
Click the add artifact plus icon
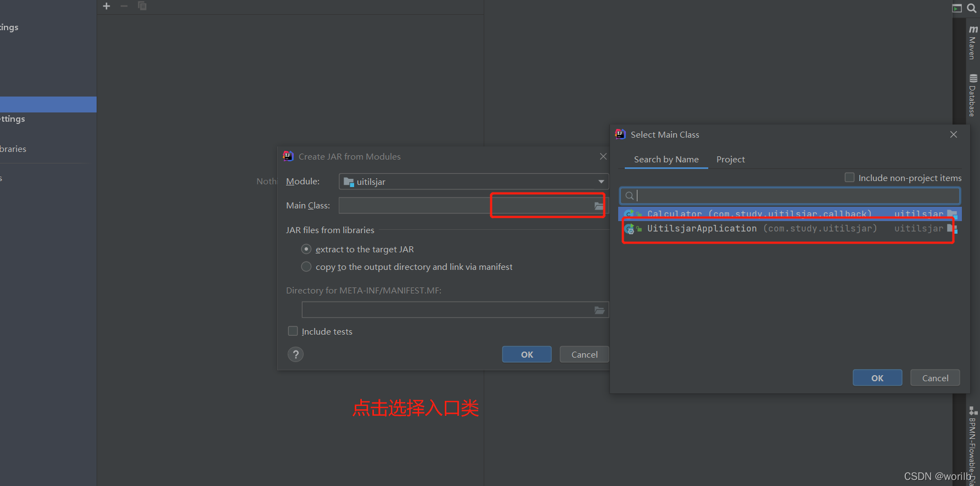[107, 6]
